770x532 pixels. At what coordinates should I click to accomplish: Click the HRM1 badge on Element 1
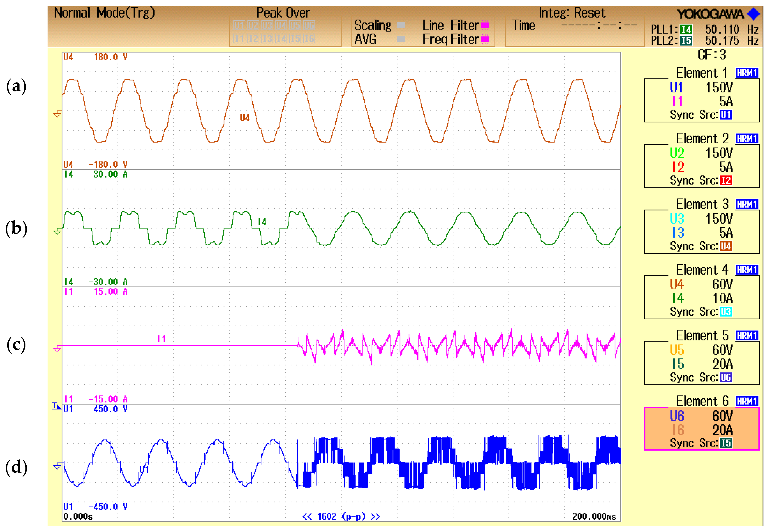click(x=747, y=73)
